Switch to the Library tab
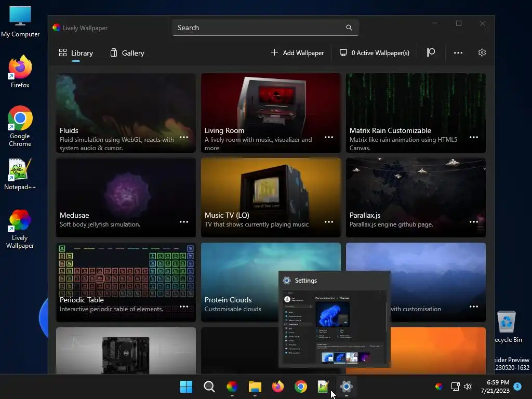This screenshot has height=399, width=532. click(76, 53)
